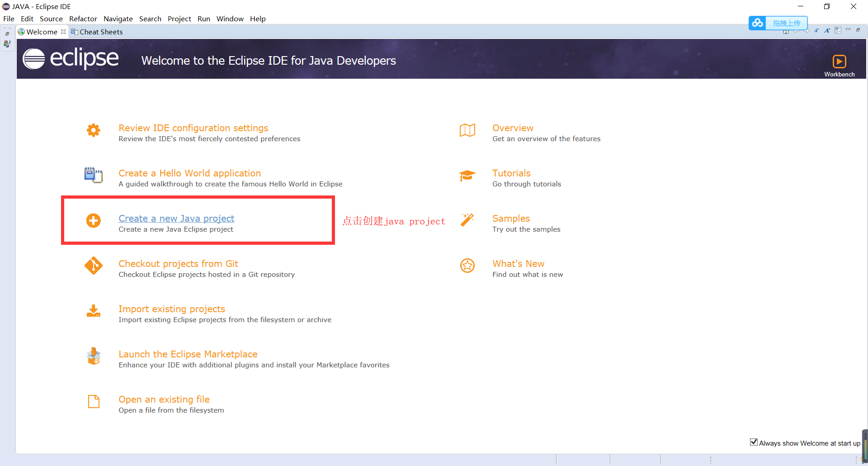Click 'Find out what is new' text
Image resolution: width=868 pixels, height=466 pixels.
(x=528, y=275)
